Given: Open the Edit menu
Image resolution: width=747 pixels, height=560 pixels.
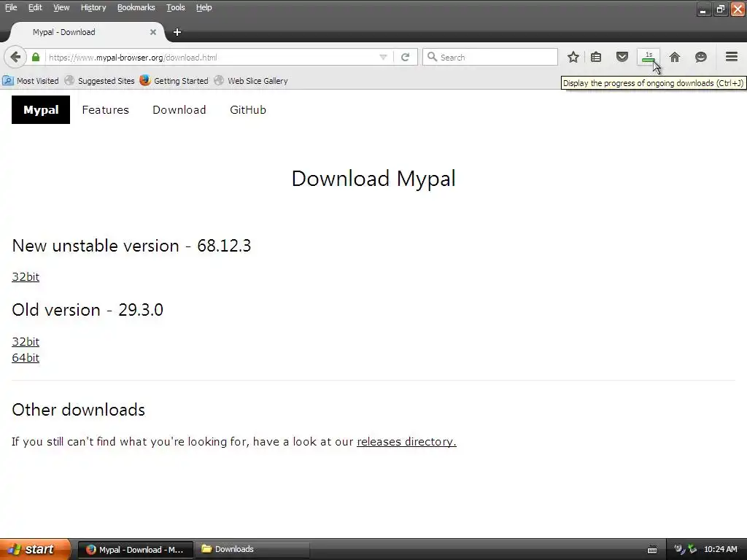Looking at the screenshot, I should 35,7.
